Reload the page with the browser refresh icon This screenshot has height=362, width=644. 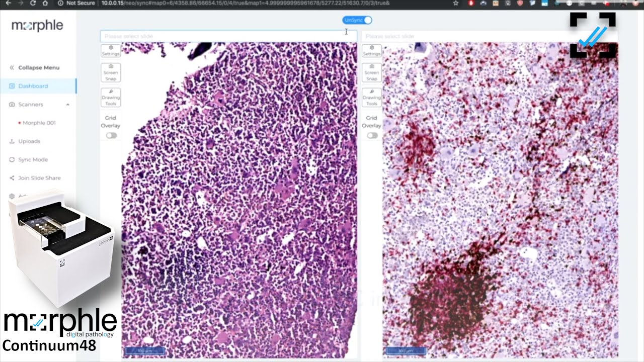coord(33,3)
